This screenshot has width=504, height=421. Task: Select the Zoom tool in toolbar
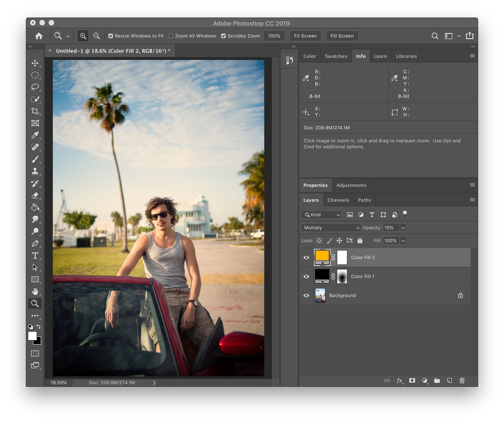pyautogui.click(x=35, y=303)
